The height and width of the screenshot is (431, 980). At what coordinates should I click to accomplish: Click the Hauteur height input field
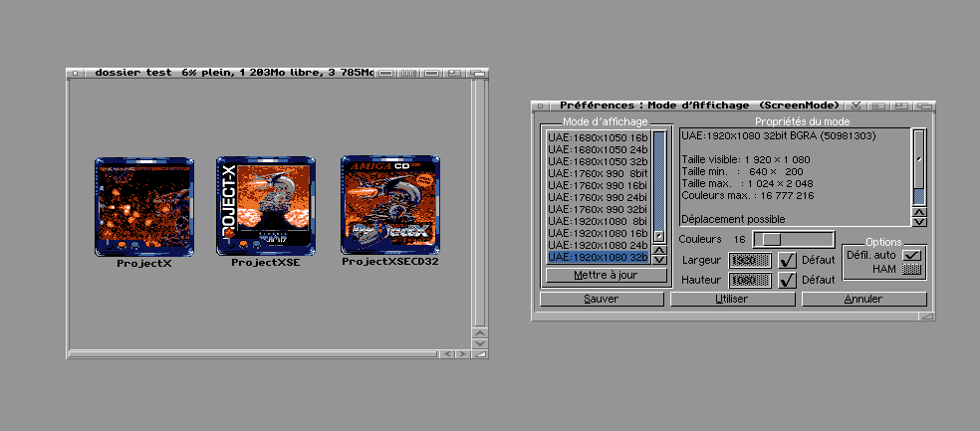(x=750, y=280)
